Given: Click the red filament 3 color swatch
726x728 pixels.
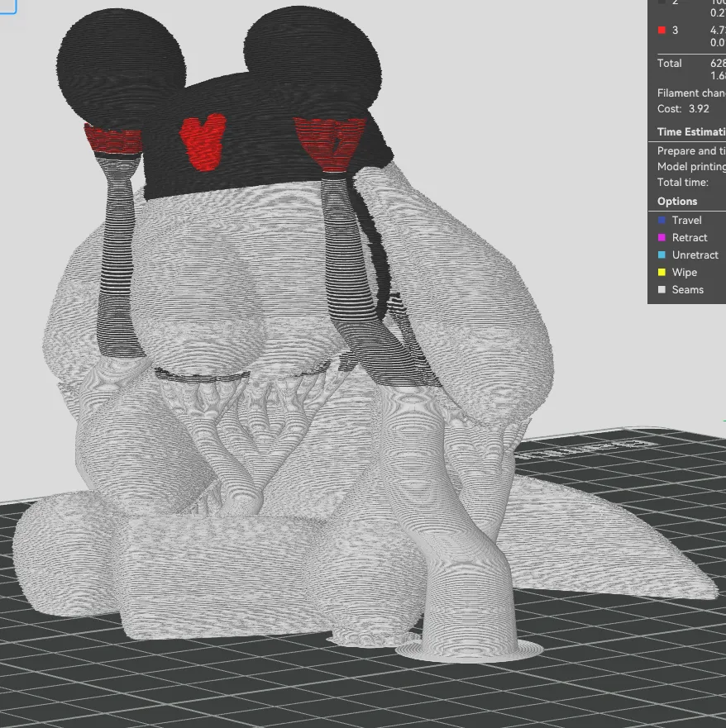Looking at the screenshot, I should pos(662,31).
